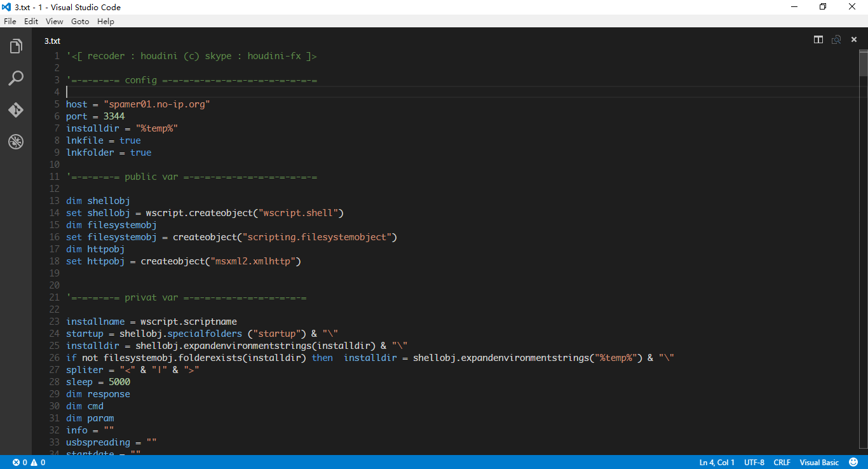
Task: Click the 'public var' comment line
Action: click(x=191, y=177)
